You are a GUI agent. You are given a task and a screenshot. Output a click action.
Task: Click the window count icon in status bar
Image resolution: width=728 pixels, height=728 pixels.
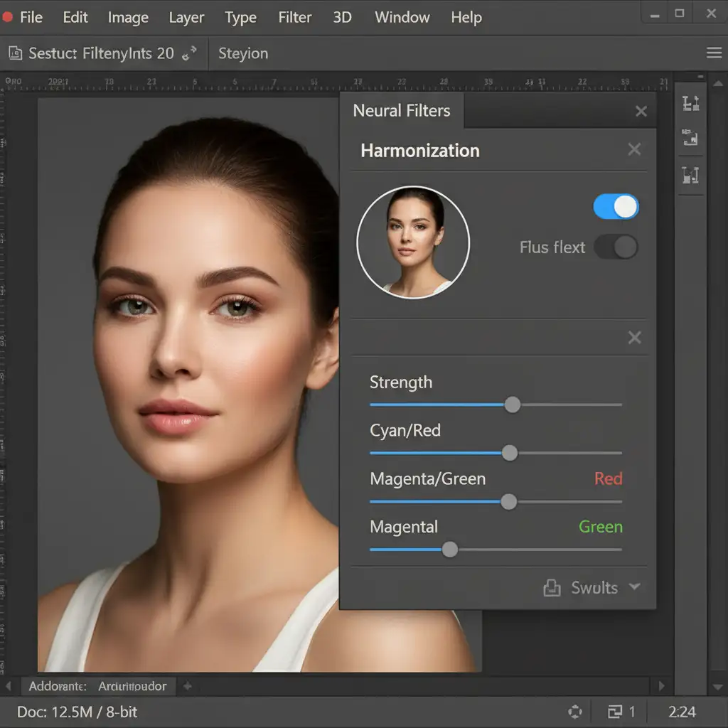click(615, 712)
